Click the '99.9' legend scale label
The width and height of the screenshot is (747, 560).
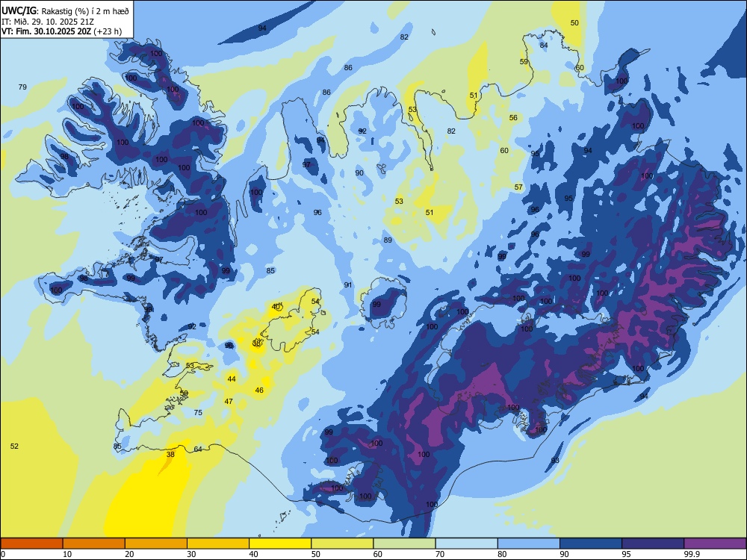(x=692, y=554)
